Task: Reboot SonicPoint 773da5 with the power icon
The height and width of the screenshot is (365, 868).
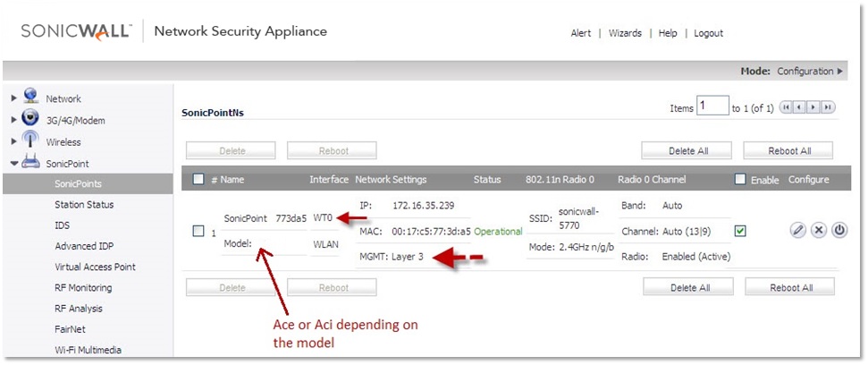Action: [839, 231]
